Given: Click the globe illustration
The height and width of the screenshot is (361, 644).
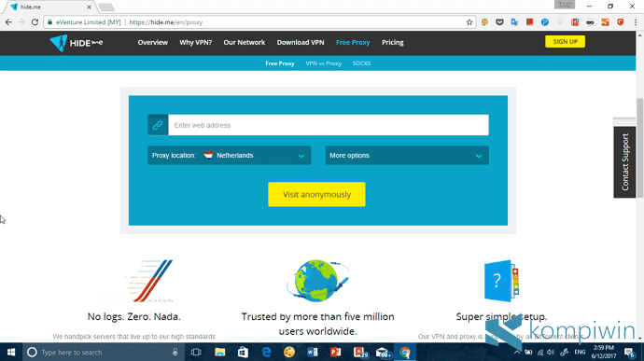Looking at the screenshot, I should pyautogui.click(x=317, y=281).
